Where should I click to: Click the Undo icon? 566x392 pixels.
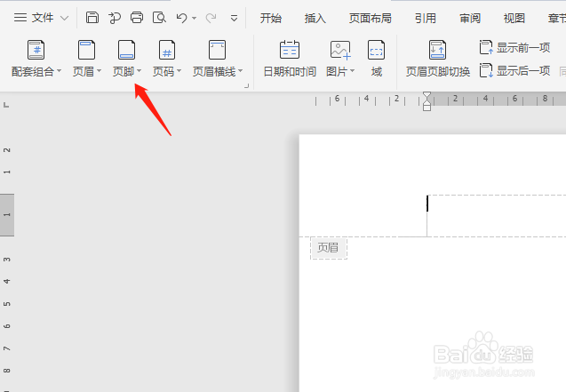[181, 18]
